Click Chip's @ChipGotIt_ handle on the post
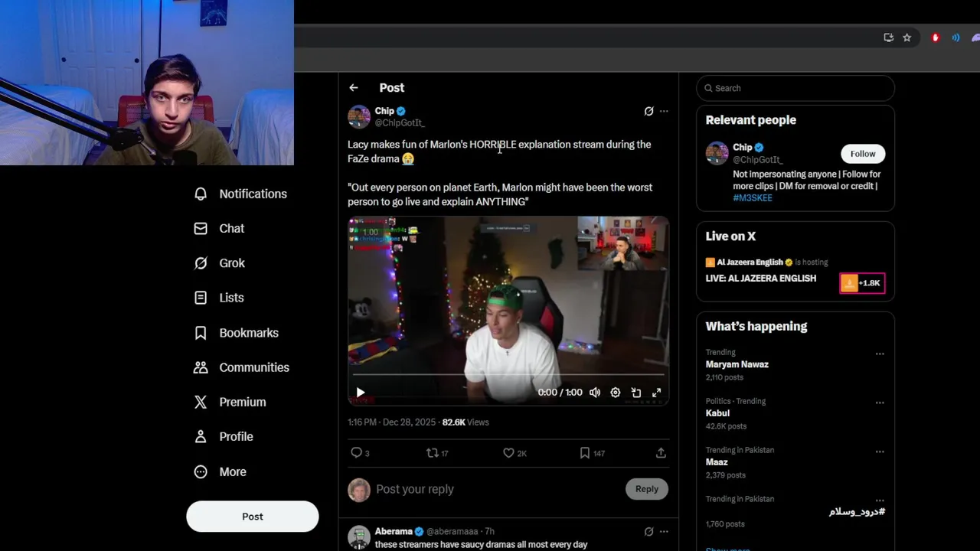 pyautogui.click(x=400, y=122)
